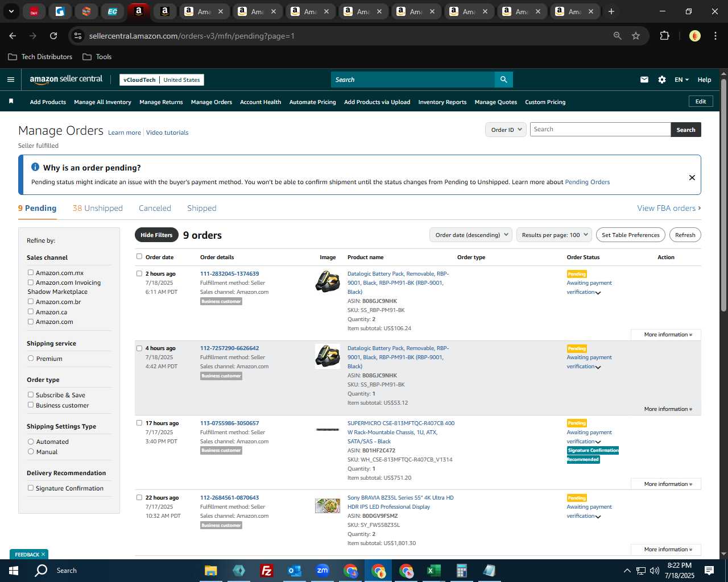The width and height of the screenshot is (728, 582).
Task: Open a new browser tab
Action: pyautogui.click(x=611, y=11)
